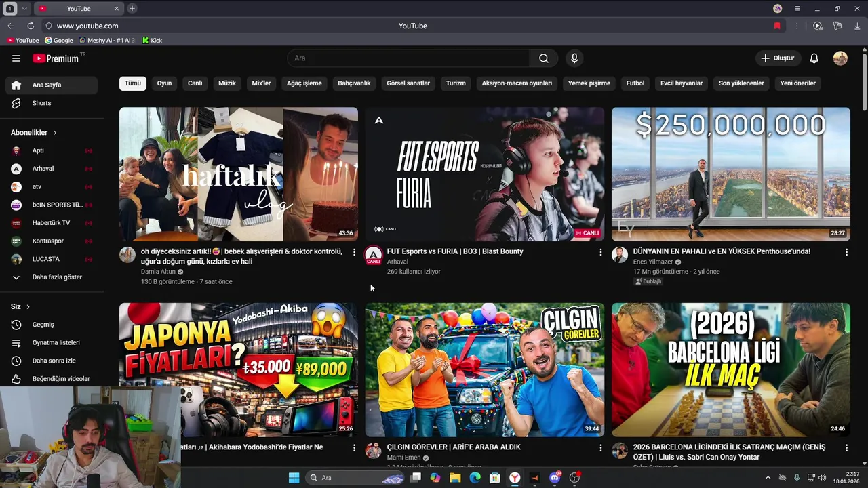Open the atv channel subscription

(x=52, y=186)
